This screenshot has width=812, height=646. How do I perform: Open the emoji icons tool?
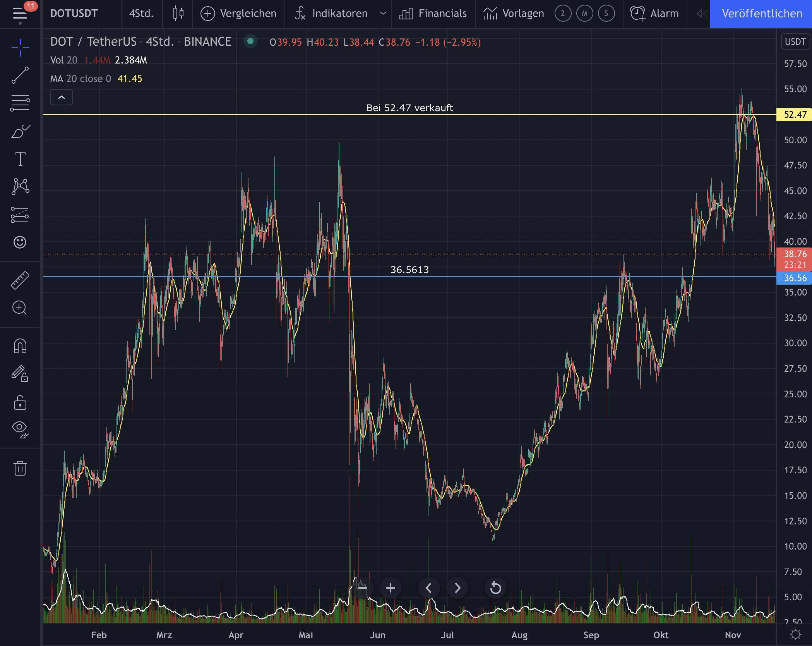point(20,242)
